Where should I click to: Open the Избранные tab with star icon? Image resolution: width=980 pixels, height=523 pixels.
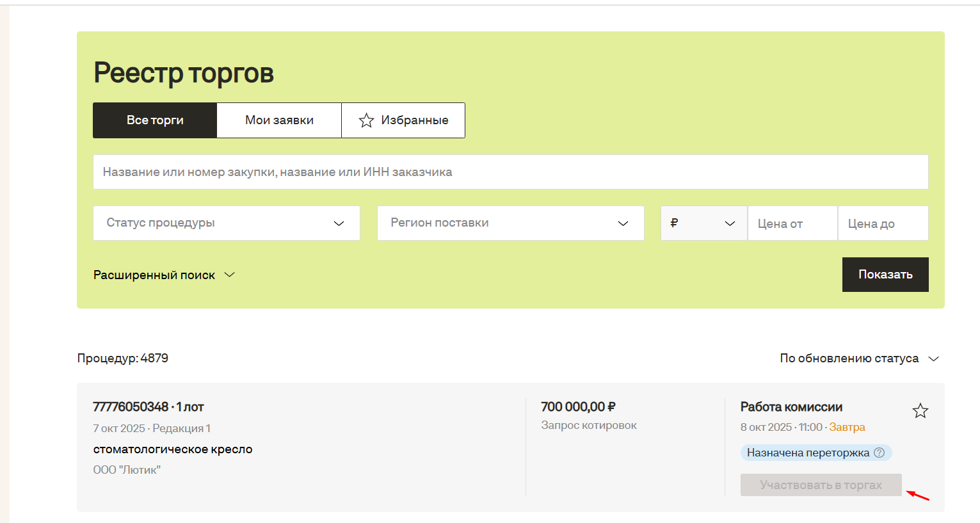[403, 120]
